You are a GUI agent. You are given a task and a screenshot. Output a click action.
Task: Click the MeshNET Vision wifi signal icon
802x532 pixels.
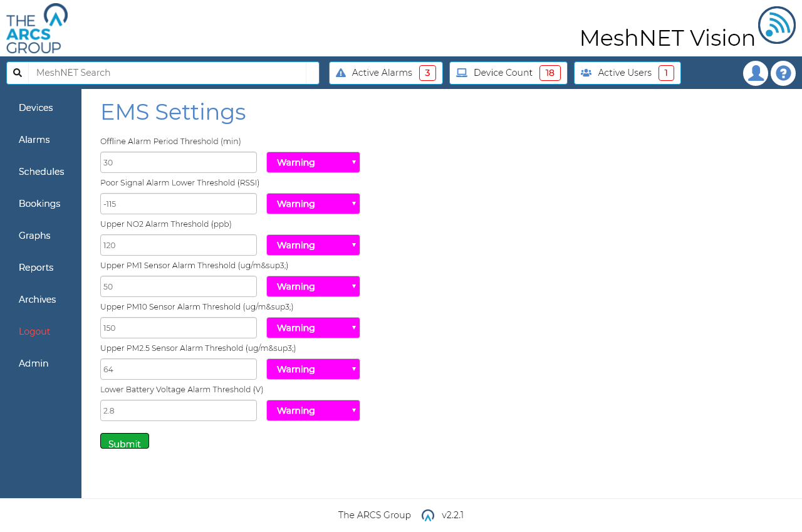coord(777,26)
